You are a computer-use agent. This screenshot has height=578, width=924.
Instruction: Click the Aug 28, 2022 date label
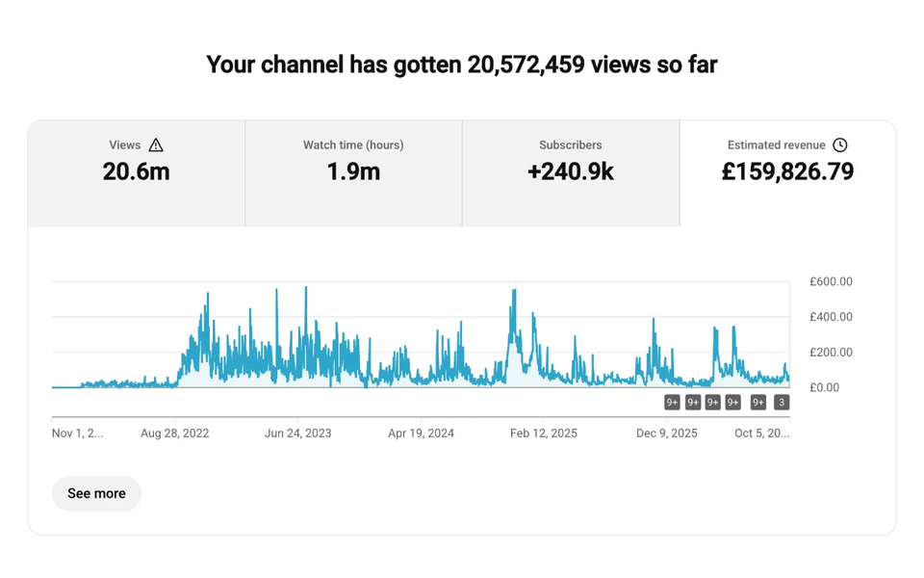pyautogui.click(x=175, y=433)
